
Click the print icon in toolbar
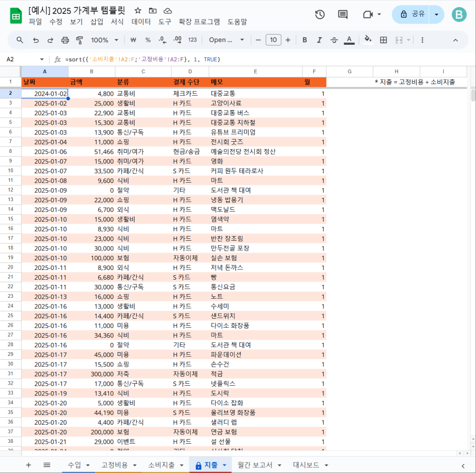coord(65,40)
